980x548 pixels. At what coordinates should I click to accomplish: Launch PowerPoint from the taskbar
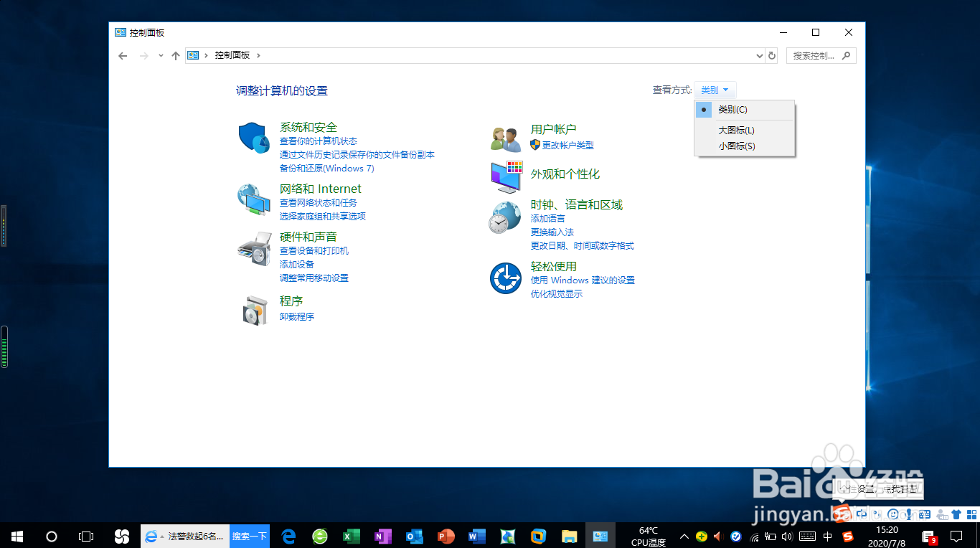446,536
